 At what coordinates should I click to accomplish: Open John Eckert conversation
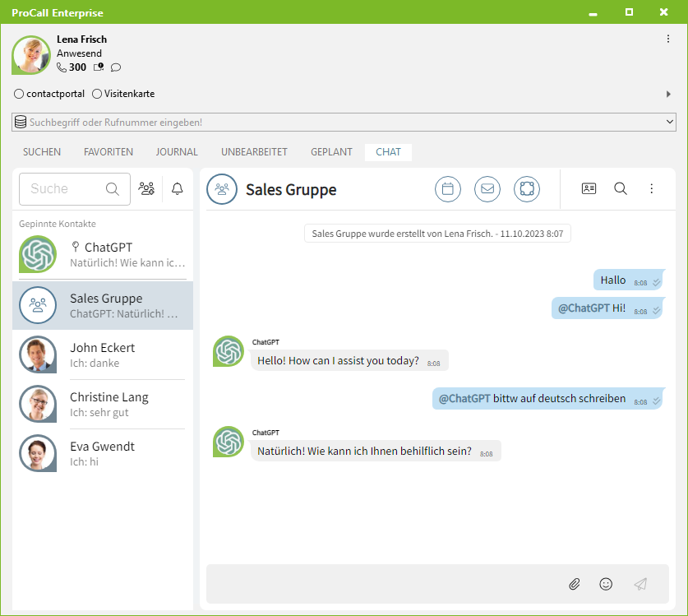(103, 354)
